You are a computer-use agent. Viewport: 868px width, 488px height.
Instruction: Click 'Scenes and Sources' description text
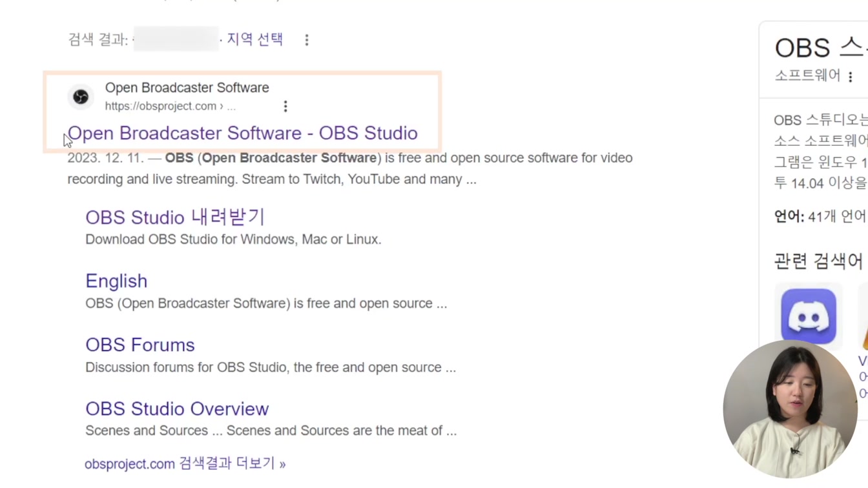click(x=271, y=431)
